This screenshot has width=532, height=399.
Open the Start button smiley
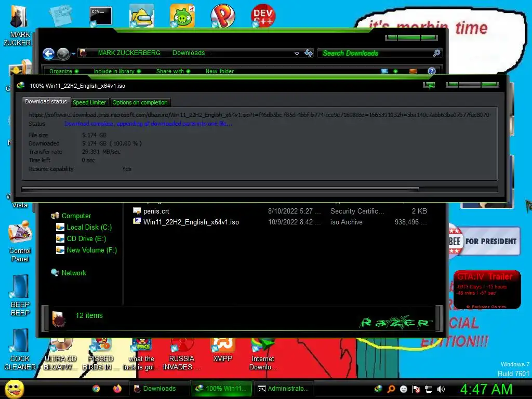coord(14,389)
